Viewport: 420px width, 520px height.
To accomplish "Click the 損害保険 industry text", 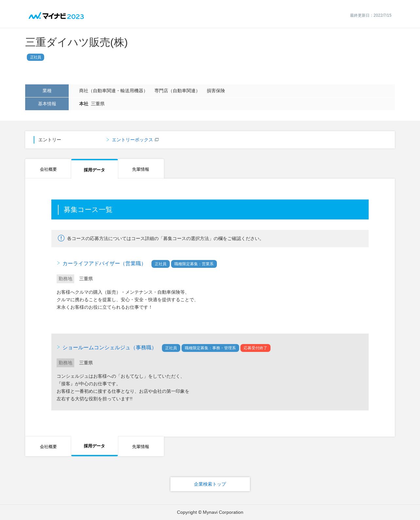I will (x=216, y=91).
